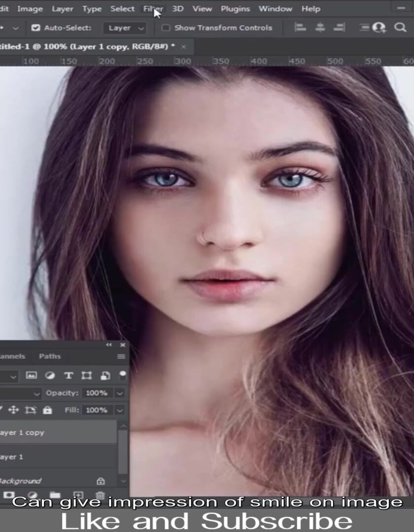Select the pixel layer filter icon
Image resolution: width=414 pixels, height=532 pixels.
pos(31,375)
